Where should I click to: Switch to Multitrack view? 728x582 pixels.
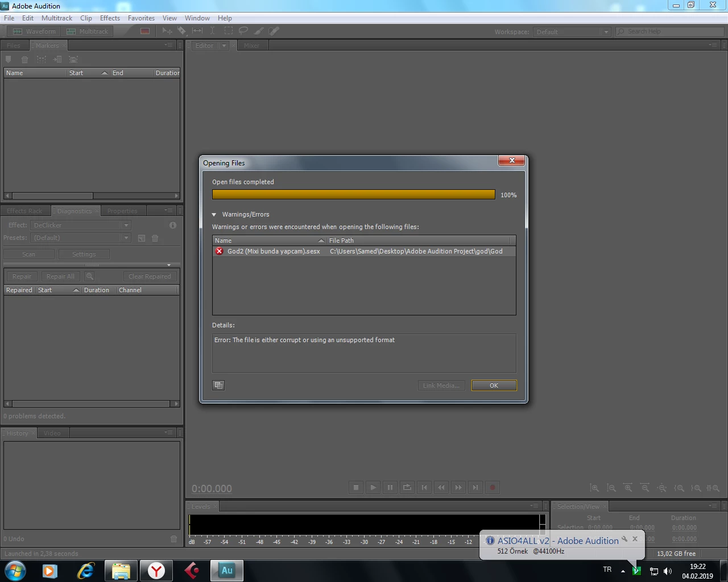tap(87, 31)
